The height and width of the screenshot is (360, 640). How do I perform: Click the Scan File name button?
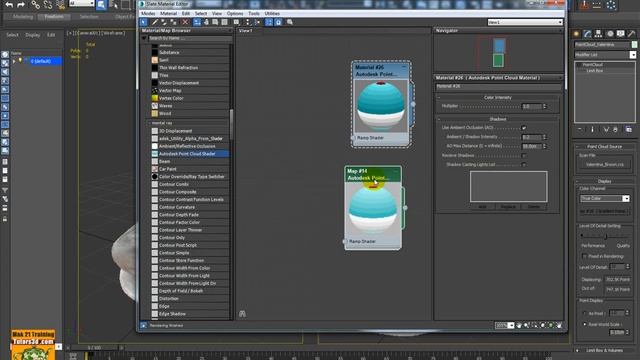pyautogui.click(x=604, y=164)
